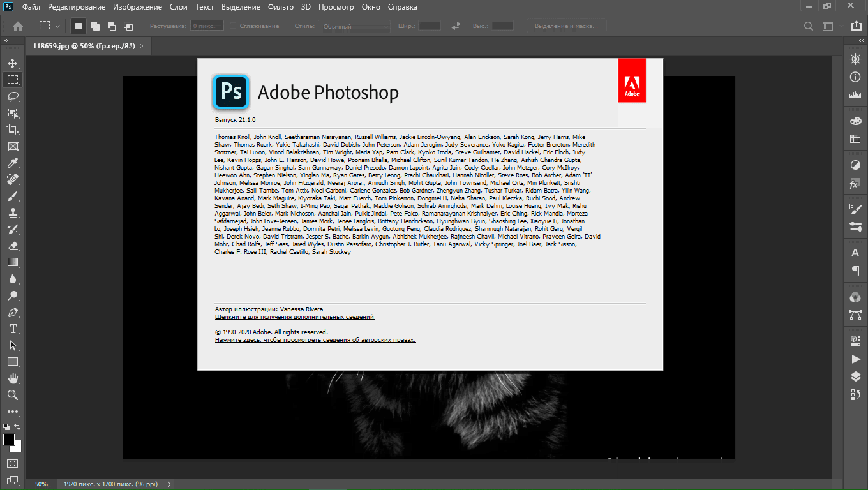Swap foreground and background colors
The width and height of the screenshot is (868, 490).
[x=18, y=426]
